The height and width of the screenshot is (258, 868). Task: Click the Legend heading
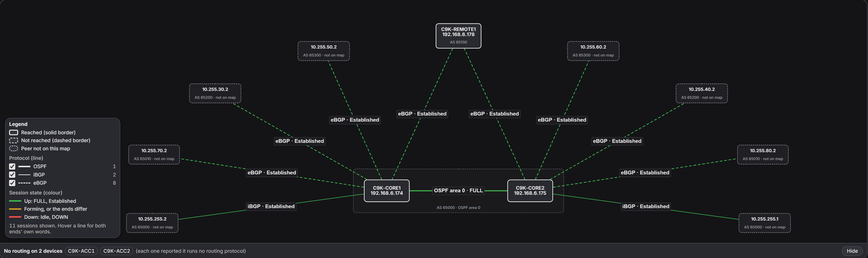18,124
